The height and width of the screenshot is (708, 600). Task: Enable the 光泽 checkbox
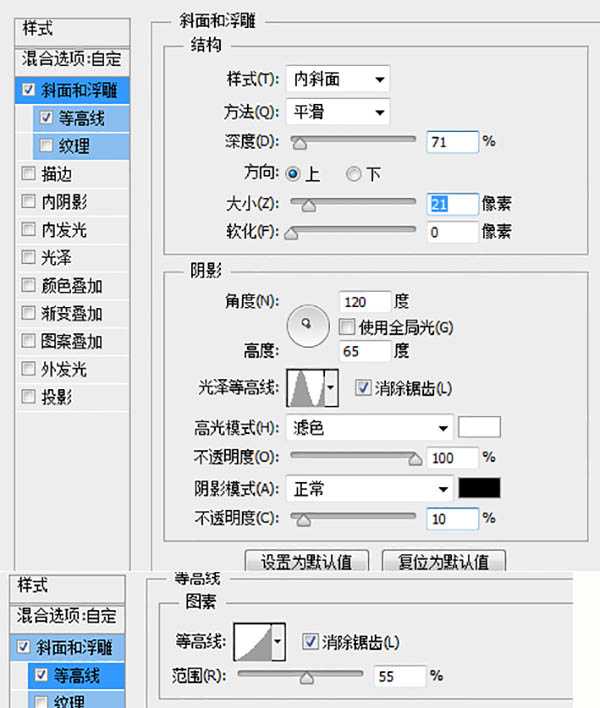(28, 257)
